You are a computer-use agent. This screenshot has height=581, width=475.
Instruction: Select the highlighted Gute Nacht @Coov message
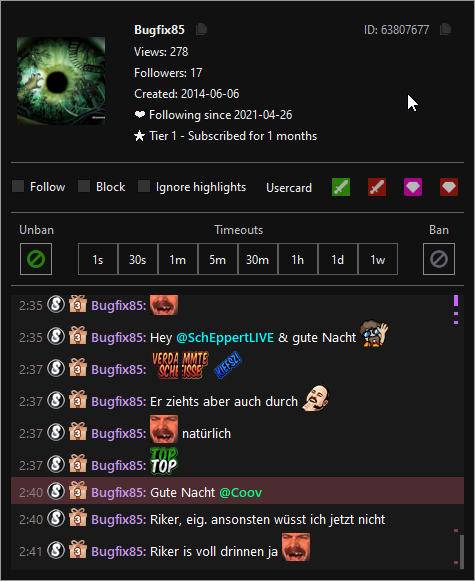(x=238, y=491)
